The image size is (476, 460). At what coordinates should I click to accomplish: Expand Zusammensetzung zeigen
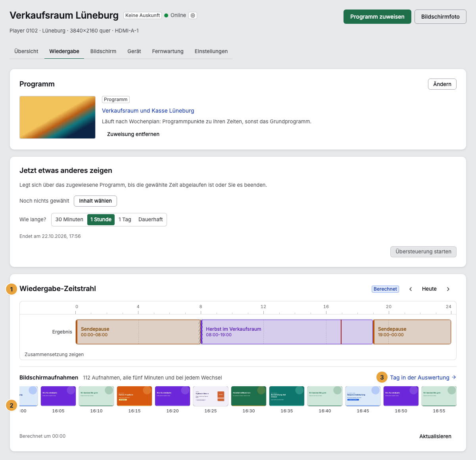coord(54,355)
